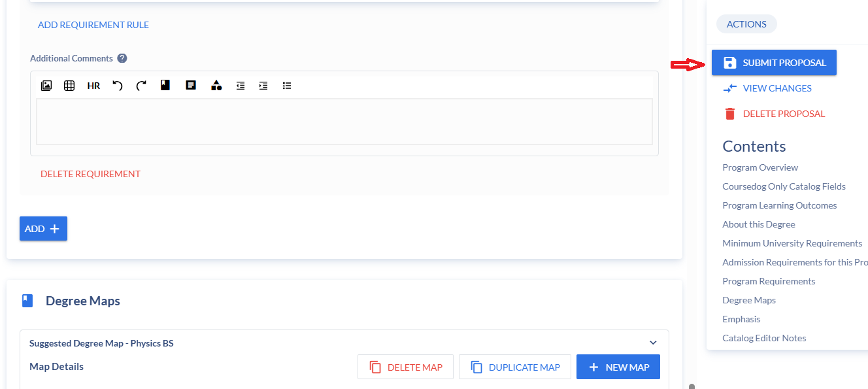Click the insert image icon in editor toolbar
Screen dimensions: 868x389
pyautogui.click(x=46, y=86)
